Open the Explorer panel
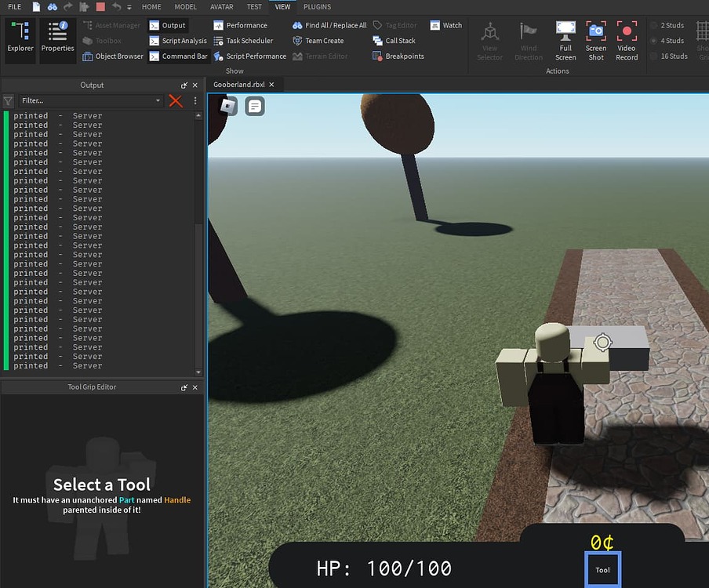This screenshot has height=588, width=709. [20, 40]
